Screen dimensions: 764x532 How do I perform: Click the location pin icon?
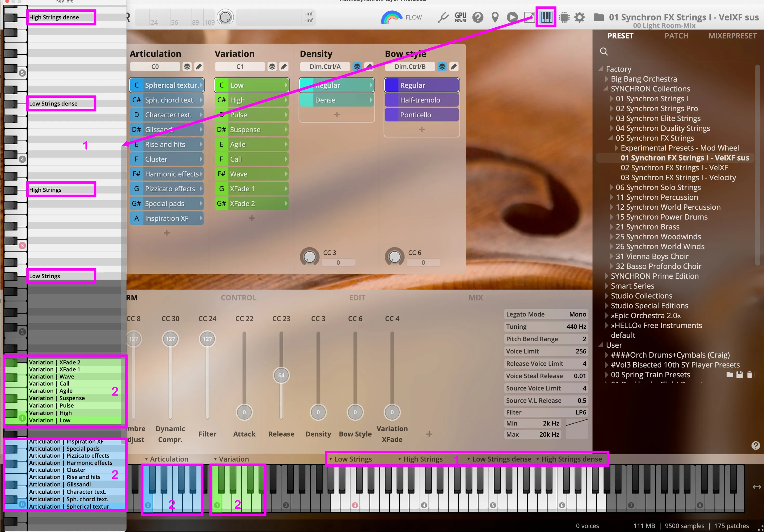495,17
